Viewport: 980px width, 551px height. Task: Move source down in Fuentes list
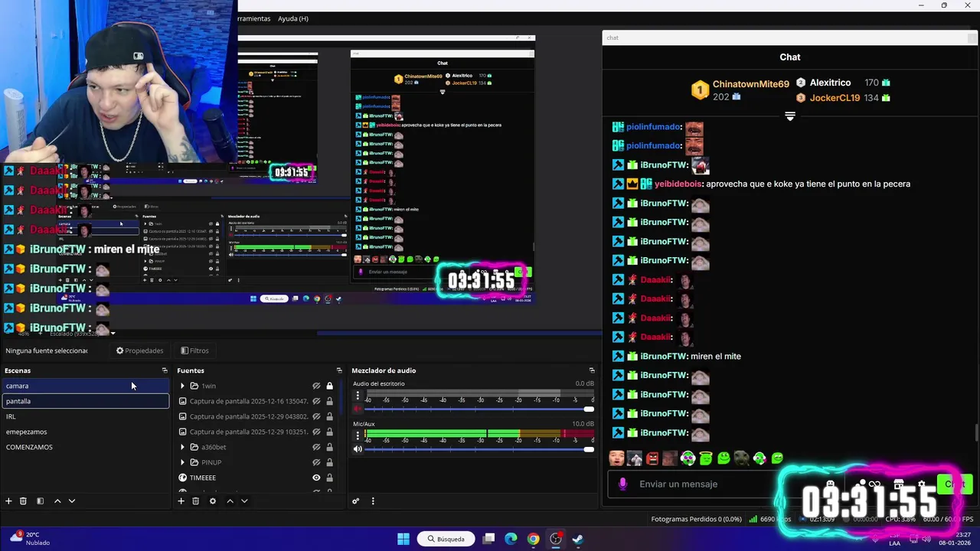click(x=244, y=501)
